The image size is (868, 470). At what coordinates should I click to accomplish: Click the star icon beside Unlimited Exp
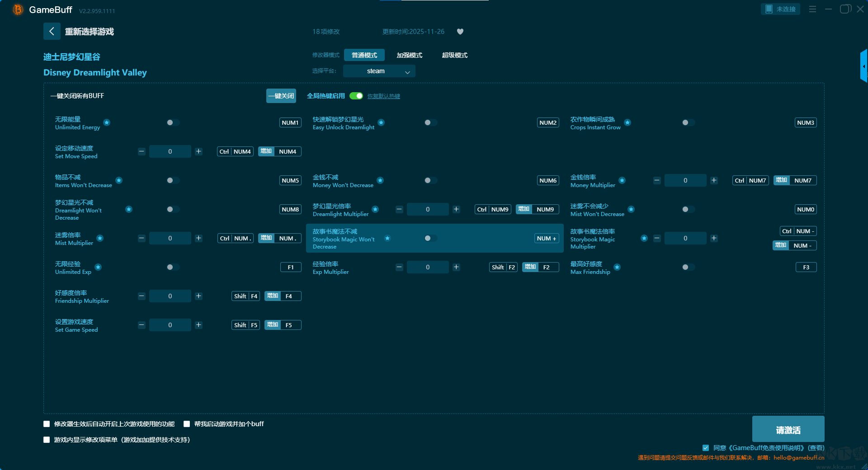(98, 267)
